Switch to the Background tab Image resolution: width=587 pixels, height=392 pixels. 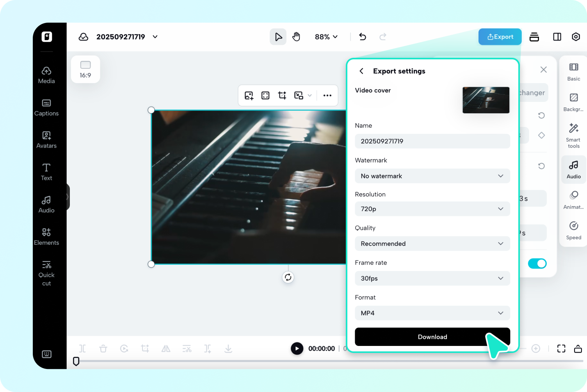(x=574, y=103)
